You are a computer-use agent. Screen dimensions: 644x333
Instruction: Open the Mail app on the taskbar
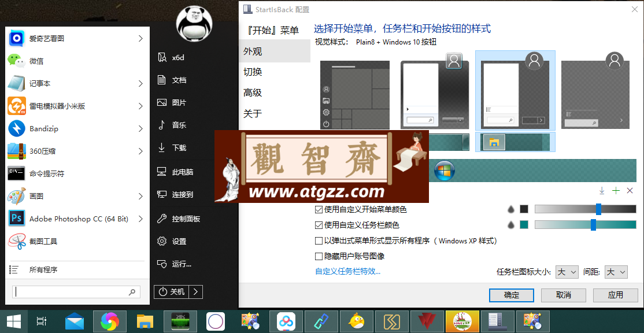pyautogui.click(x=75, y=321)
